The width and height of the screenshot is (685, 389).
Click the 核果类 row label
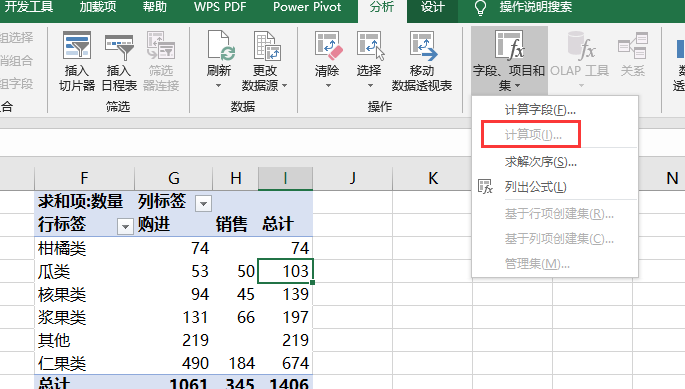(84, 295)
